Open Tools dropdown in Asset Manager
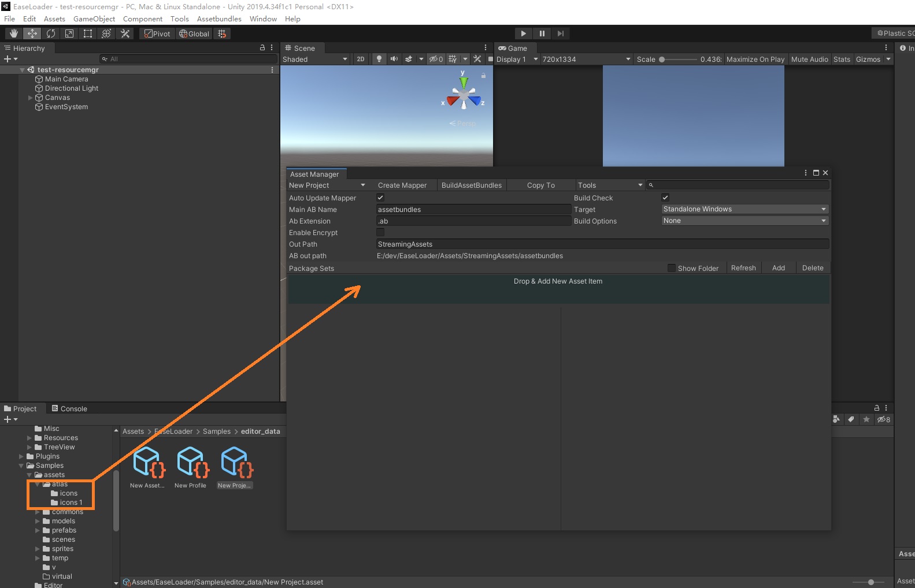 pyautogui.click(x=610, y=185)
